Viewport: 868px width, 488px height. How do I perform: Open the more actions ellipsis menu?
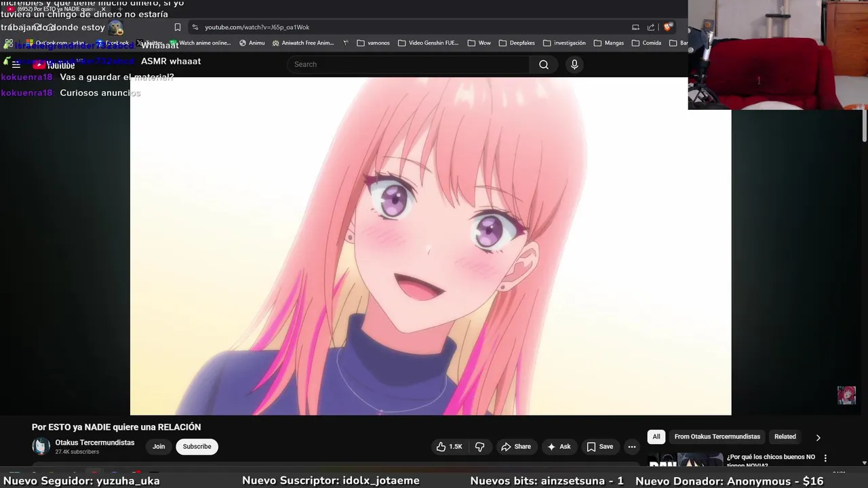click(632, 447)
